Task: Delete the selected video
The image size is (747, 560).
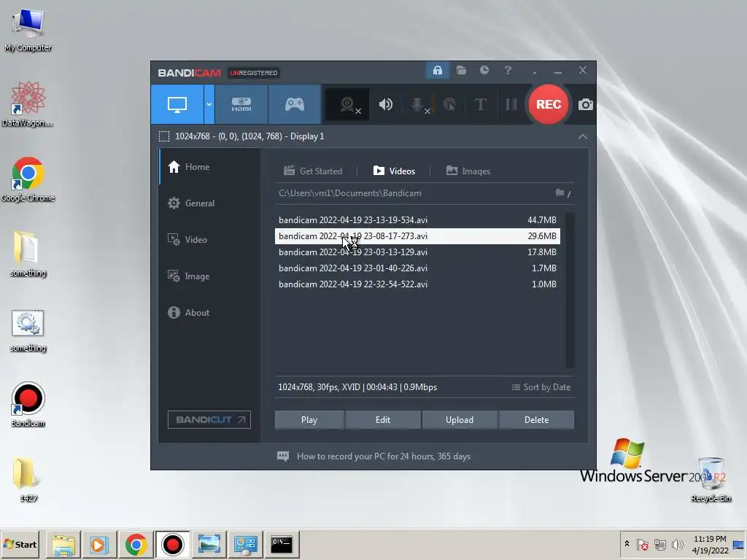Action: pyautogui.click(x=536, y=420)
